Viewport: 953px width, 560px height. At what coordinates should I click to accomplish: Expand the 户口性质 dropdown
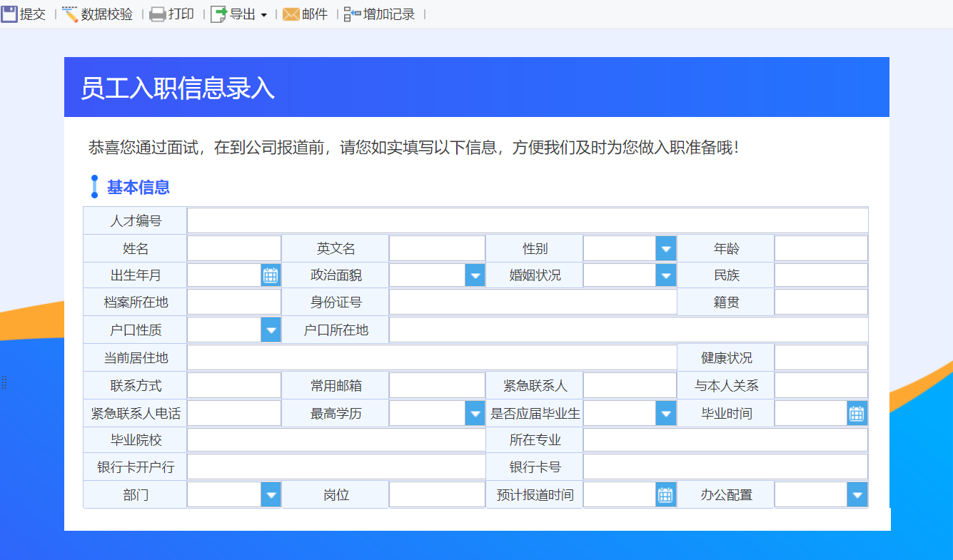(271, 330)
